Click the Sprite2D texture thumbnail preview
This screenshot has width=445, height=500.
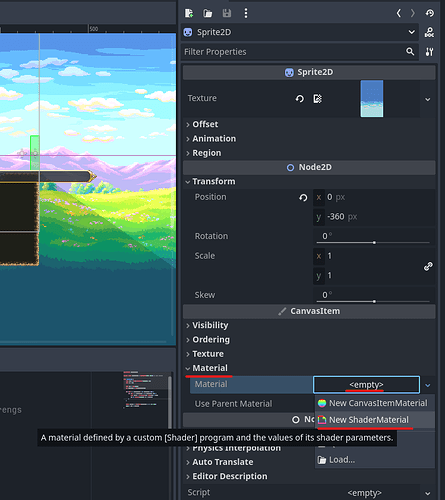point(372,99)
